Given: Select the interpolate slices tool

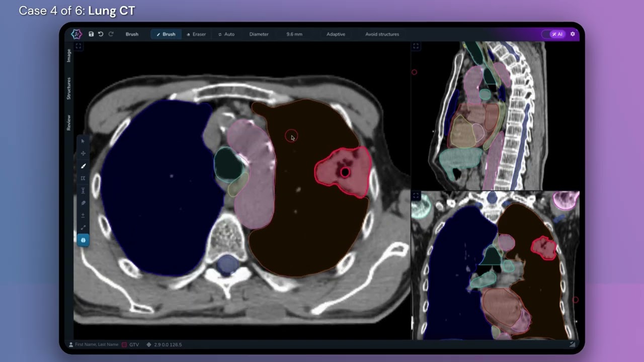Looking at the screenshot, I should pyautogui.click(x=83, y=191).
